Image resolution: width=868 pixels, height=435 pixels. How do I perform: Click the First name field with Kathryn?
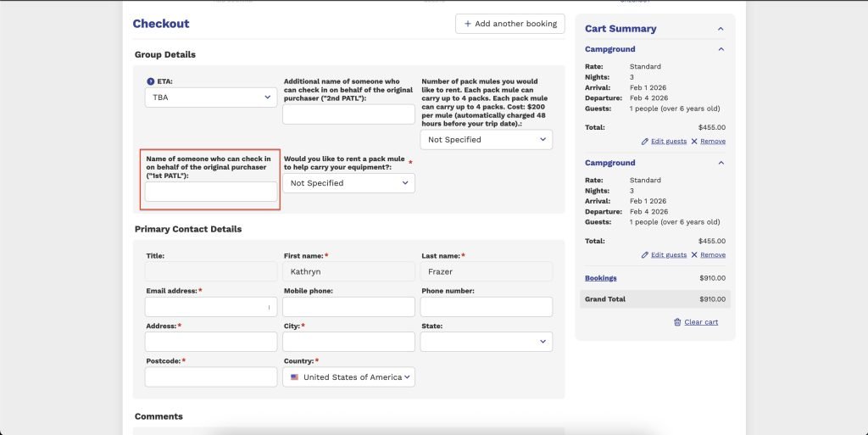(x=348, y=271)
